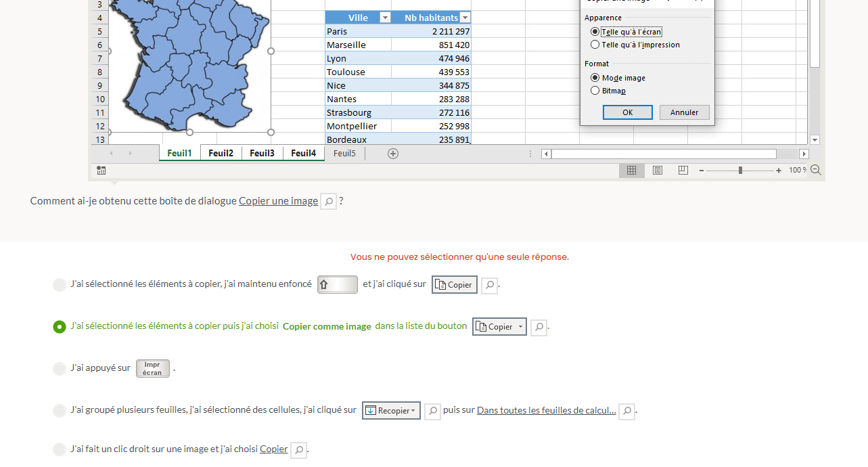
Task: Click Page Break Preview view icon
Action: (x=683, y=171)
